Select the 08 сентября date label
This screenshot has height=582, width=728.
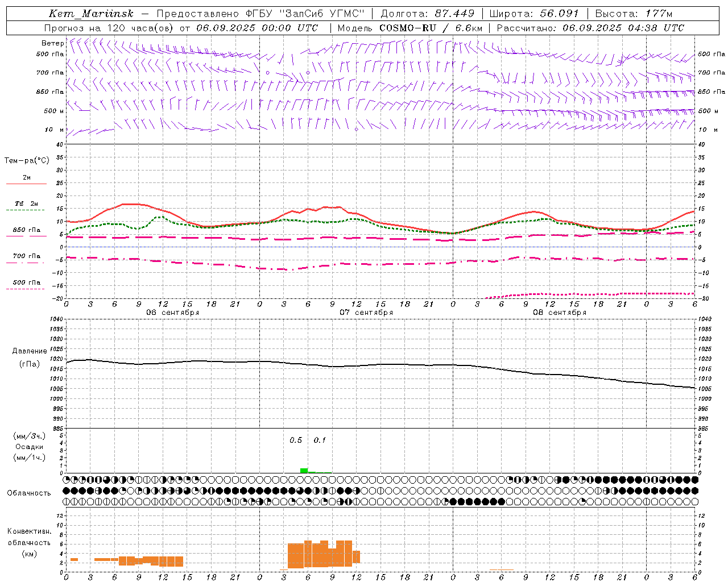point(560,313)
